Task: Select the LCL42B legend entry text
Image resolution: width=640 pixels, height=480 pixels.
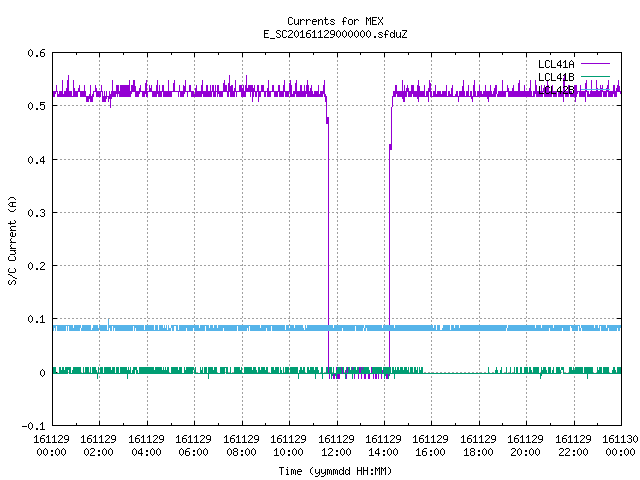Action: [x=556, y=90]
